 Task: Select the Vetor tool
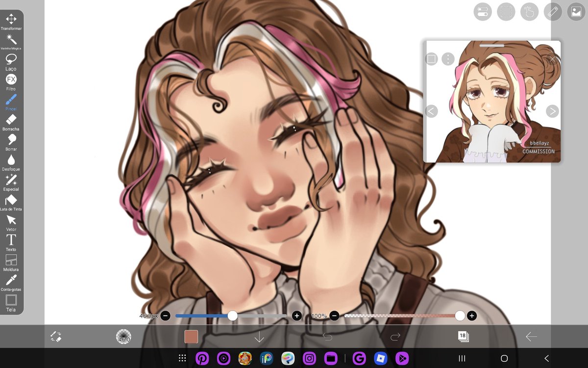(11, 223)
